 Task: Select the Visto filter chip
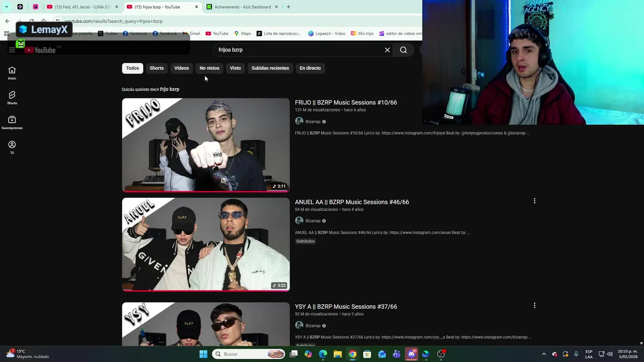[x=235, y=68]
